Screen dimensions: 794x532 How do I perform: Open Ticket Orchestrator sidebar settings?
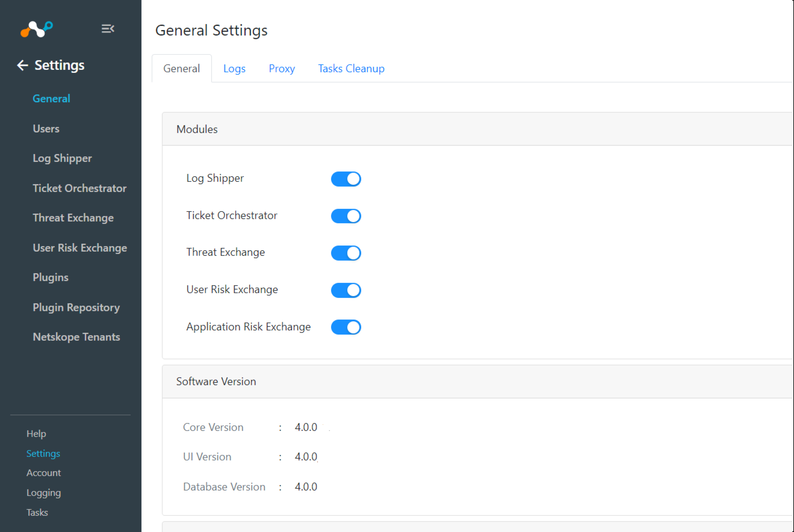point(79,188)
